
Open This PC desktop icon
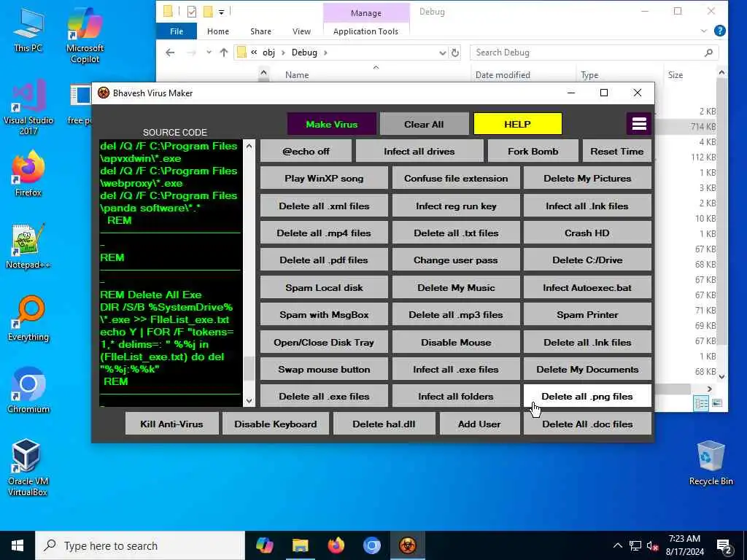tap(28, 30)
